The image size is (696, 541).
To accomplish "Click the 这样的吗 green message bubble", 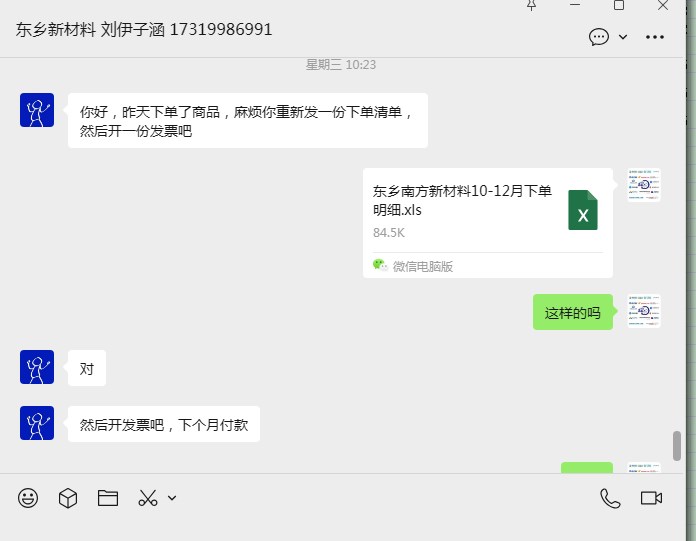I will pyautogui.click(x=573, y=312).
